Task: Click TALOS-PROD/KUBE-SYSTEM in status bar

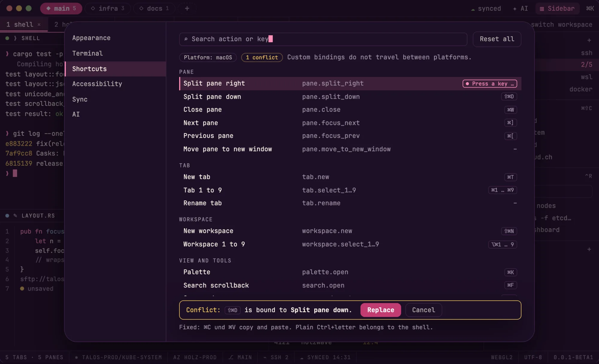Action: (x=118, y=357)
